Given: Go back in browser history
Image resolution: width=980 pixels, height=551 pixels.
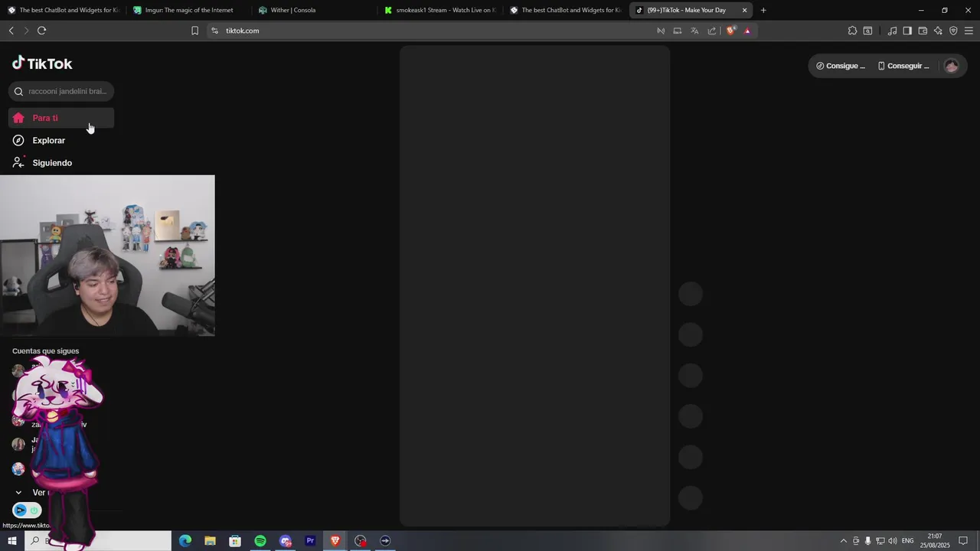Looking at the screenshot, I should point(11,31).
